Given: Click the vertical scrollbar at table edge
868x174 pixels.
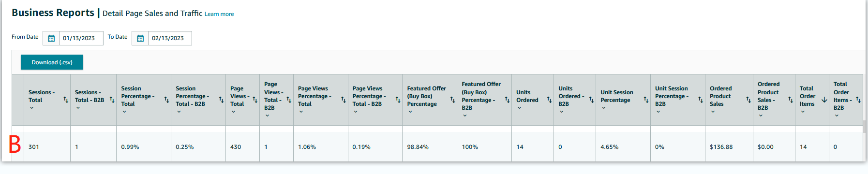Looking at the screenshot, I should tap(864, 127).
